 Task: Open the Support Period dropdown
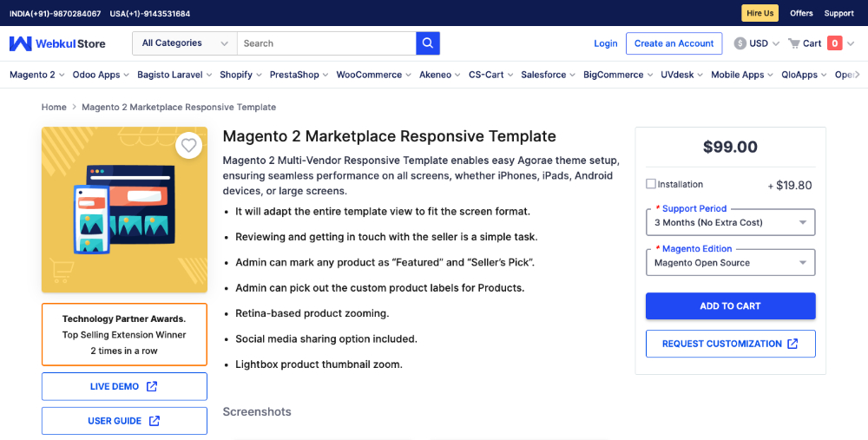730,222
